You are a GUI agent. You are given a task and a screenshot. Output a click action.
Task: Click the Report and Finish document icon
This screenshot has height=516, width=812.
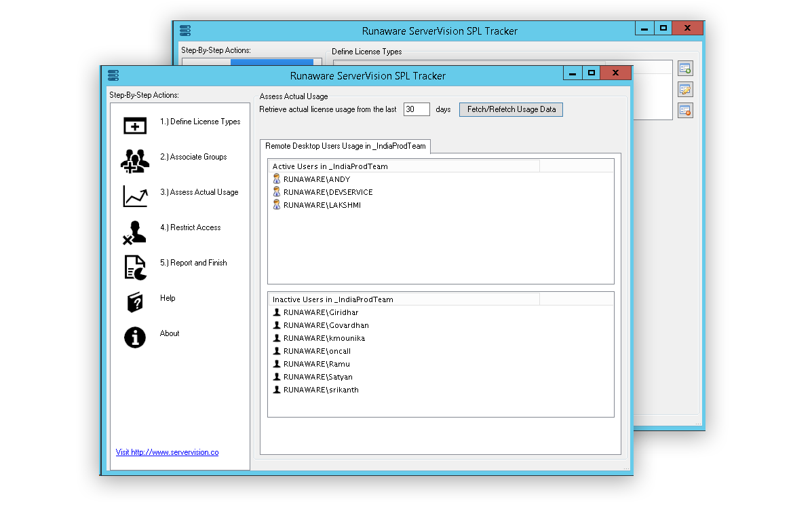click(x=135, y=268)
